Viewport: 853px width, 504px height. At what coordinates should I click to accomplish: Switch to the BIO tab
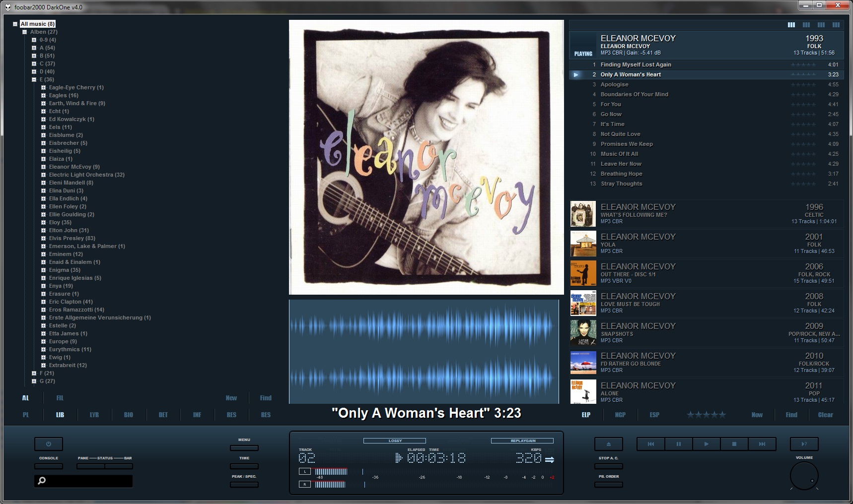coord(129,415)
